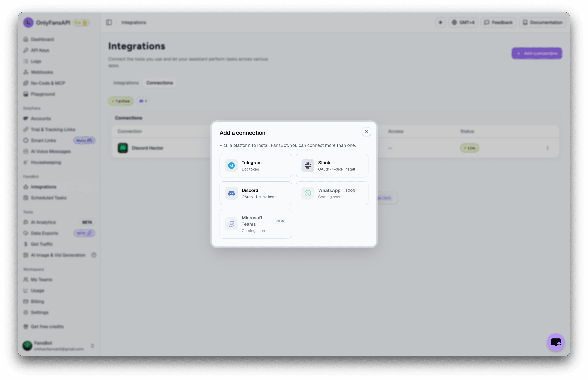588x380 pixels.
Task: Click the Get free credits gift icon
Action: point(26,327)
